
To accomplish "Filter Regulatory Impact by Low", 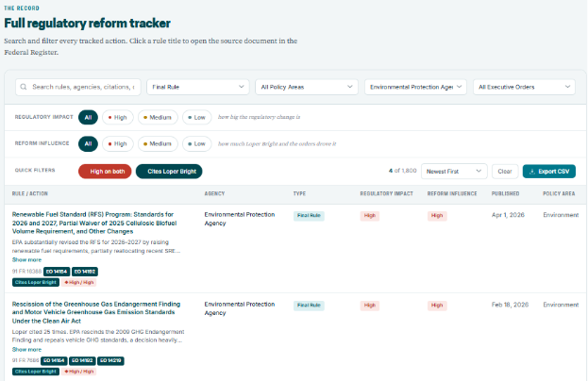I will point(197,117).
